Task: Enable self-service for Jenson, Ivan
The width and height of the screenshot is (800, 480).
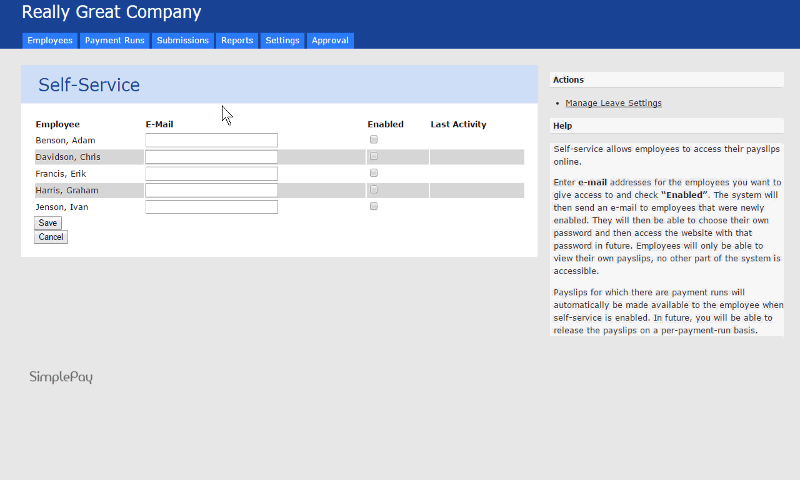Action: [x=374, y=206]
